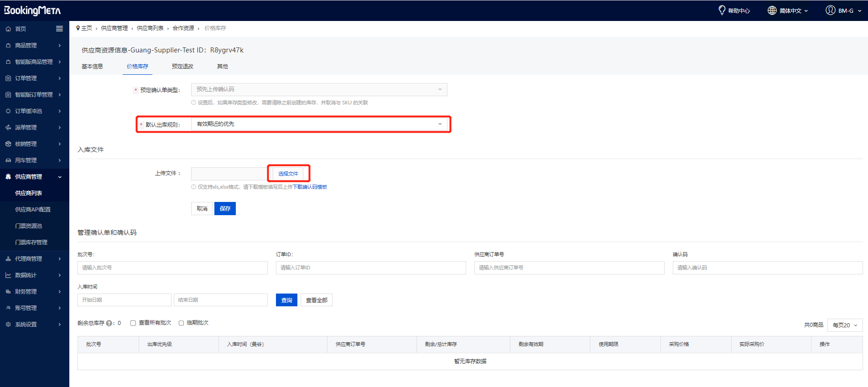Viewport: 868px width, 387px height.
Task: Open the 默认出库规则 dropdown
Action: pos(319,124)
